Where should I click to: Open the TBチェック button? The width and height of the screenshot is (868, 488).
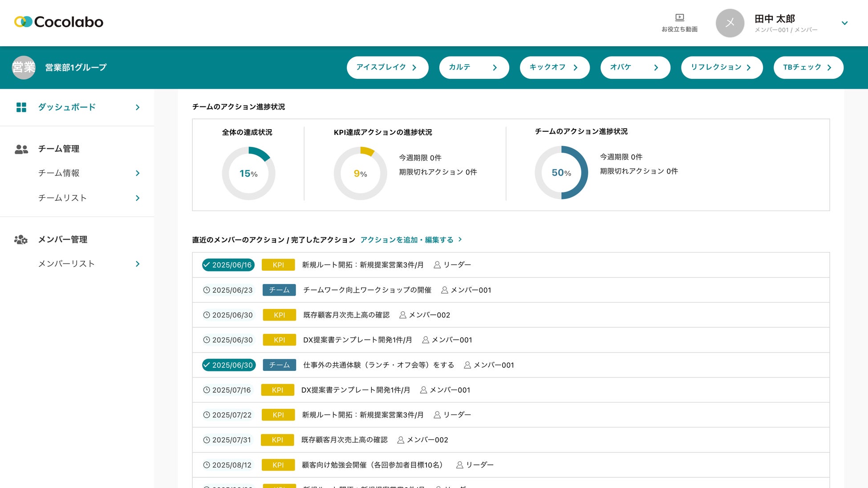(x=808, y=67)
